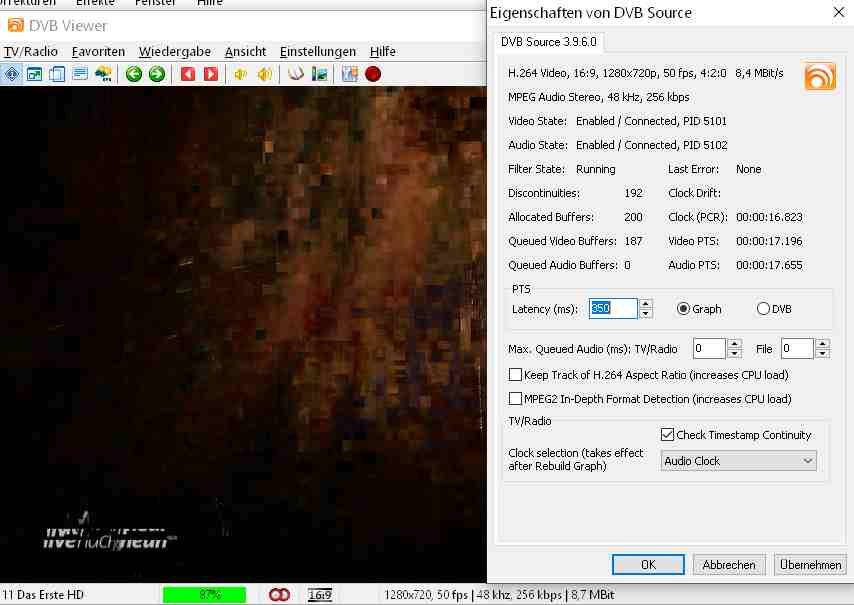Click the Übernehmen button
The width and height of the screenshot is (854, 605).
810,565
